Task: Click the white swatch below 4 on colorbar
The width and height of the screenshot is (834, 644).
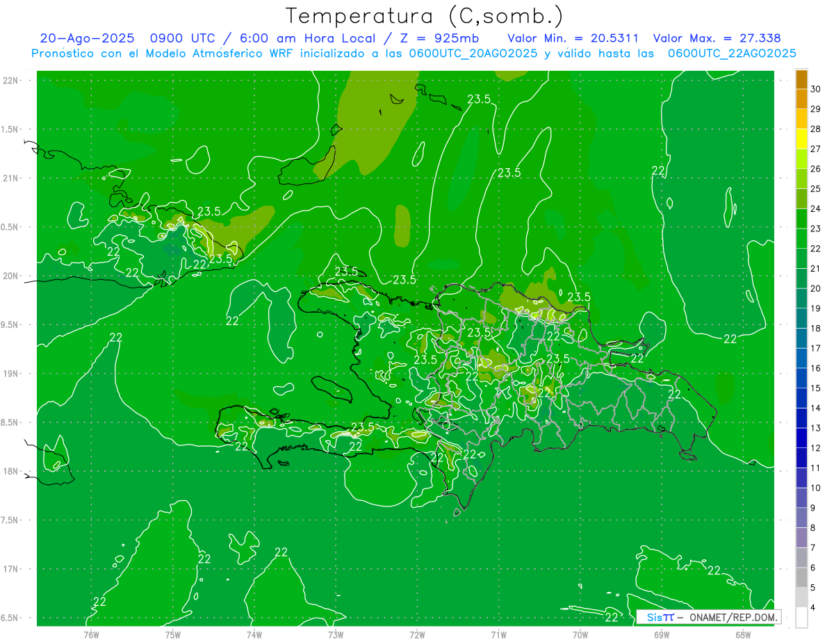Action: tap(801, 617)
